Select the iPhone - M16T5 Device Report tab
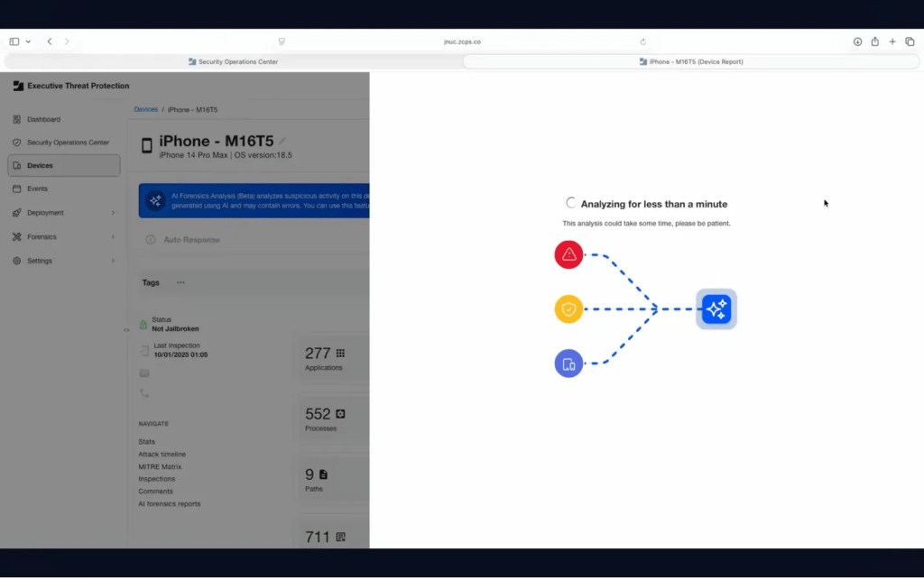The width and height of the screenshot is (924, 580). 690,61
